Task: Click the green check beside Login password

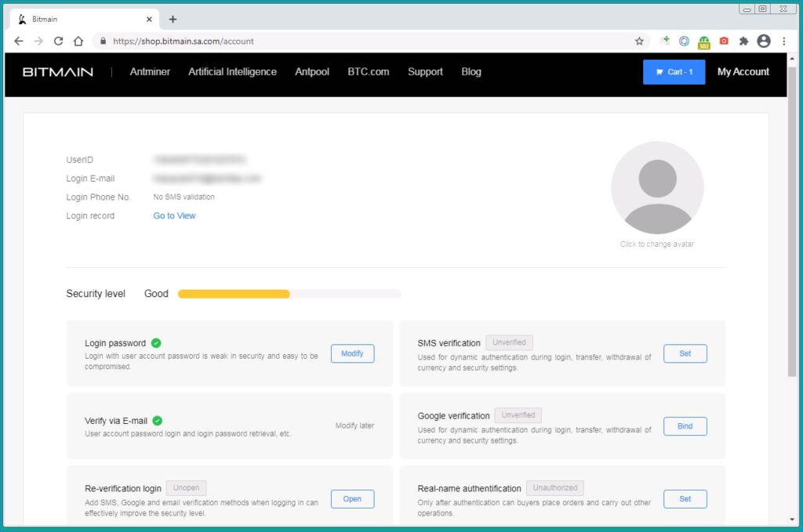Action: point(156,342)
